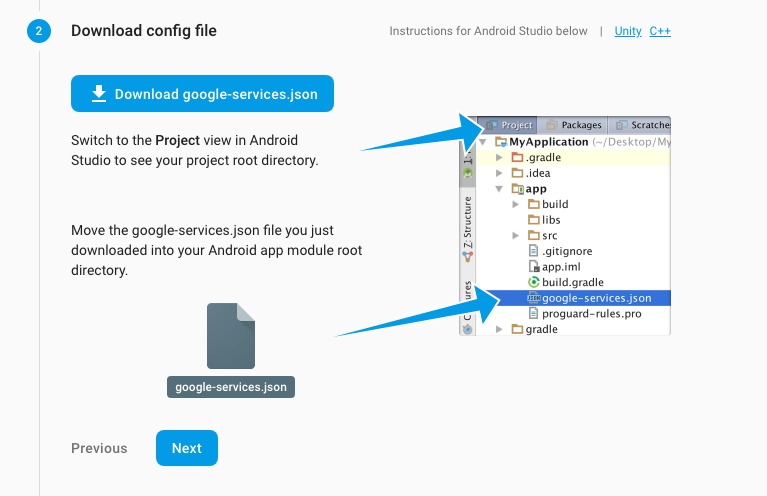Open the C++ instructions link

[x=660, y=31]
